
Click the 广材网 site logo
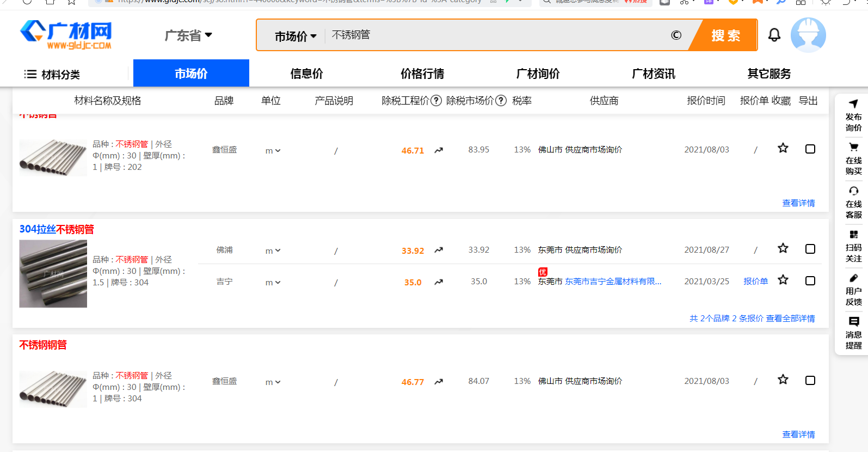tap(66, 35)
